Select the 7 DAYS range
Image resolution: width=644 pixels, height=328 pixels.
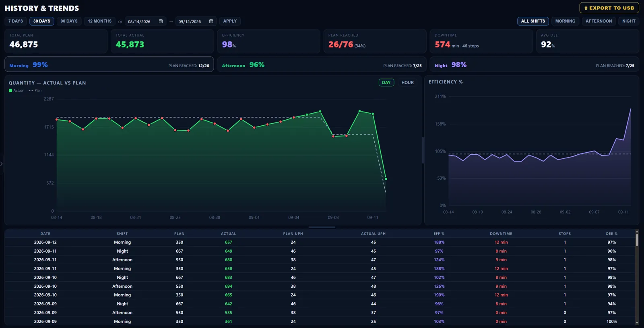coord(16,21)
